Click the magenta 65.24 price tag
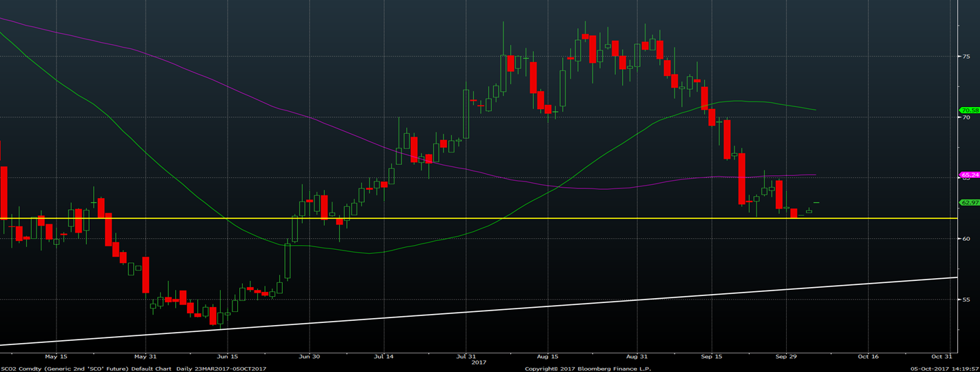 click(x=970, y=175)
